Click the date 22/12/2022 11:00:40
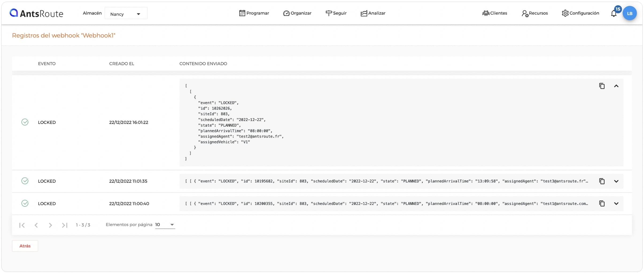Screen dimensions: 644x273 (129, 204)
